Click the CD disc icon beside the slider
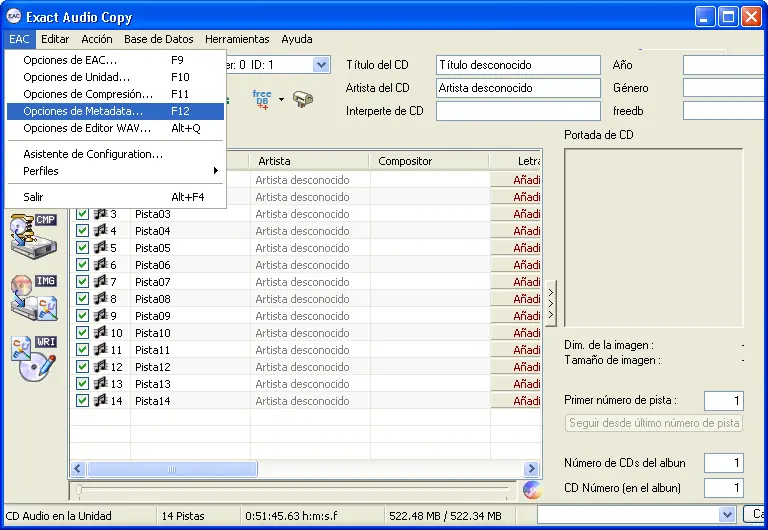The height and width of the screenshot is (530, 768). (x=531, y=489)
